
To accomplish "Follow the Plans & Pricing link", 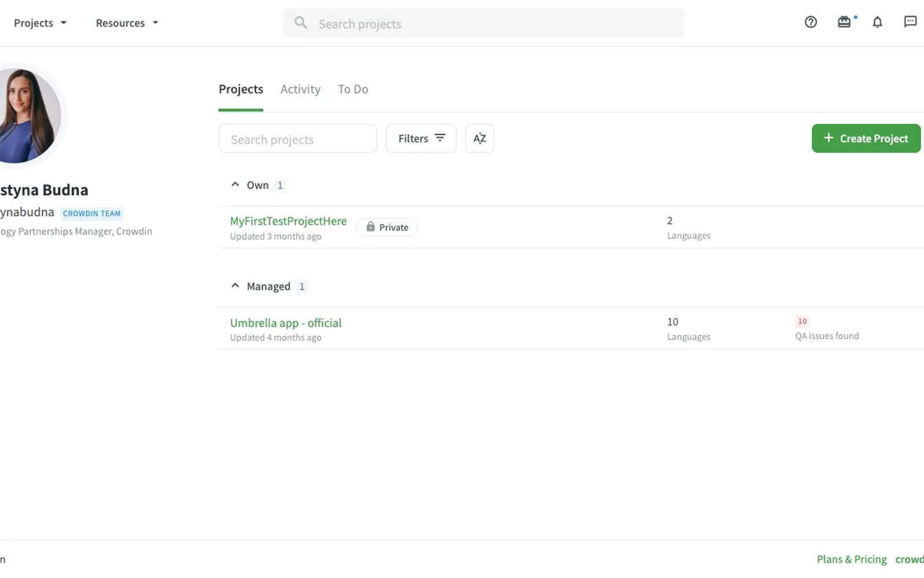I will coord(852,559).
